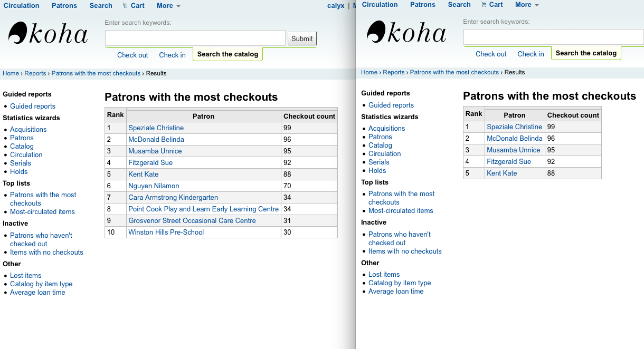This screenshot has width=644, height=349.
Task: Click the Koha logo in the right page
Action: [406, 33]
